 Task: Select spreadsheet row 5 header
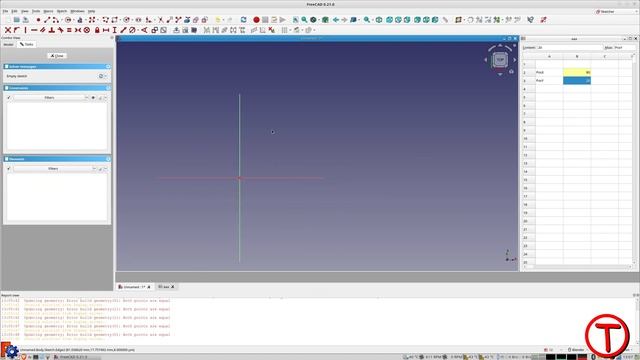529,97
